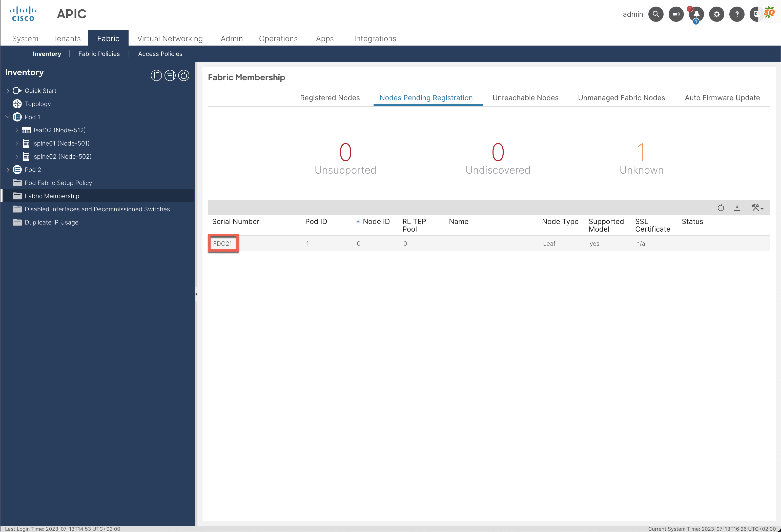Screen dimensions: 781x532
Task: Open Disabled Interfaces and Decommissioned Switches
Action: coord(97,209)
